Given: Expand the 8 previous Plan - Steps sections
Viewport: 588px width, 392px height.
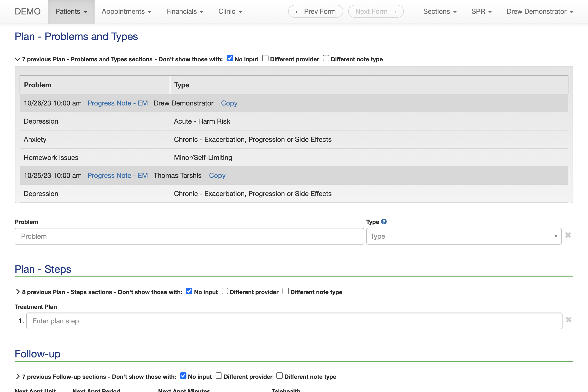Looking at the screenshot, I should 18,292.
